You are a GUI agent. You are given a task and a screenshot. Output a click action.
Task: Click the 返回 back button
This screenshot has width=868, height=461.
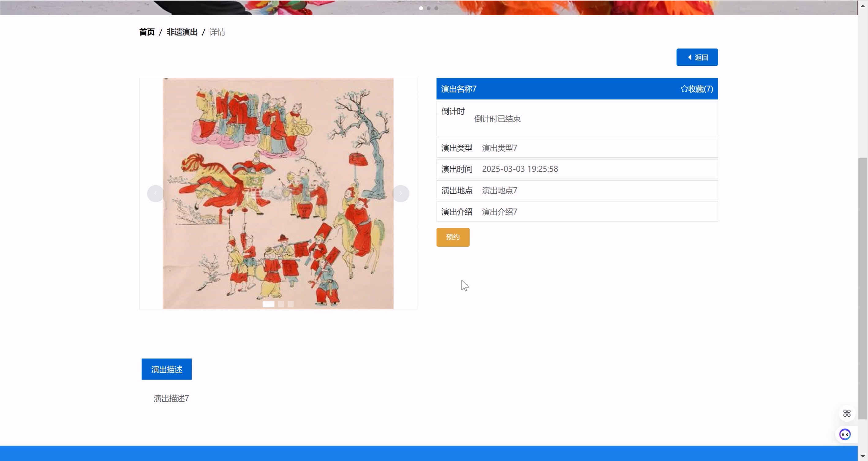[x=697, y=57]
